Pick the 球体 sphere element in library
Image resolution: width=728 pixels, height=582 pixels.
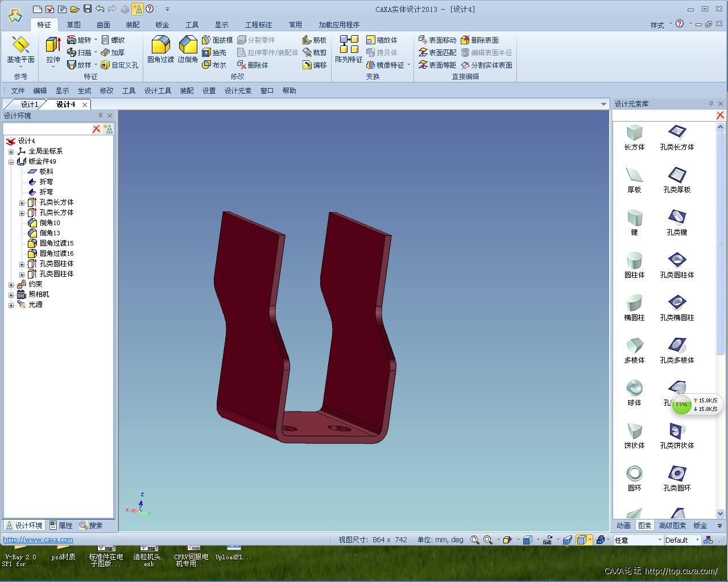[x=634, y=393]
